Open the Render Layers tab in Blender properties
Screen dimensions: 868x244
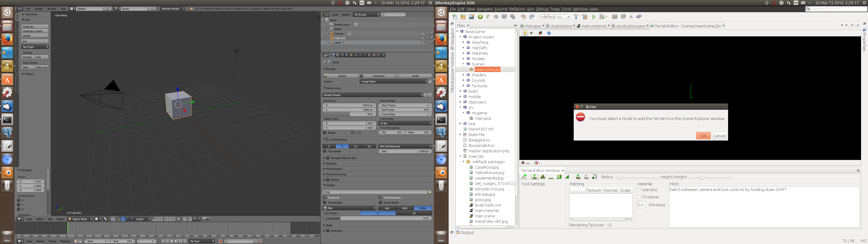pos(338,55)
